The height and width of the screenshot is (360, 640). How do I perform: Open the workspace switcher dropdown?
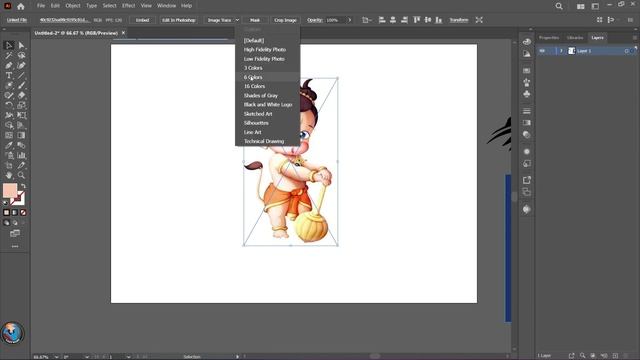(596, 6)
